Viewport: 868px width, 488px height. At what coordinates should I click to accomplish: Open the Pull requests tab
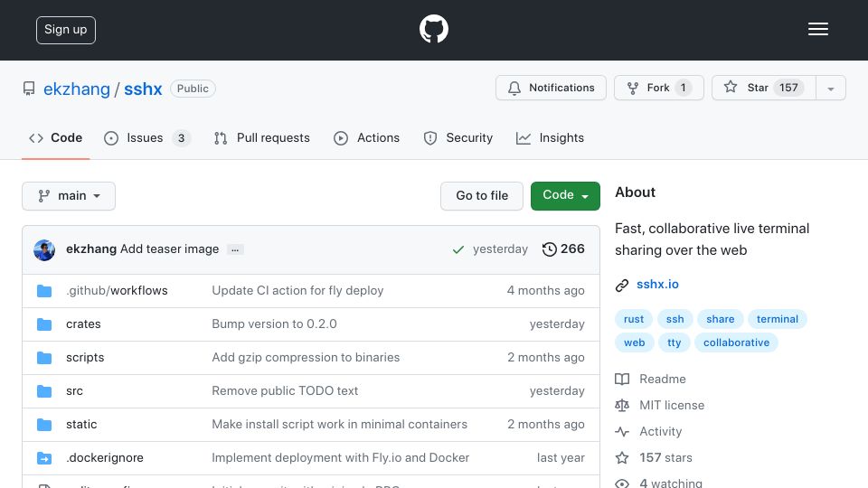click(x=262, y=137)
